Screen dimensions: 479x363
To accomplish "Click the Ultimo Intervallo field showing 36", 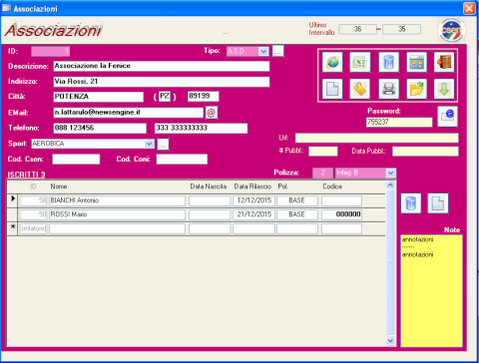I will pyautogui.click(x=357, y=29).
